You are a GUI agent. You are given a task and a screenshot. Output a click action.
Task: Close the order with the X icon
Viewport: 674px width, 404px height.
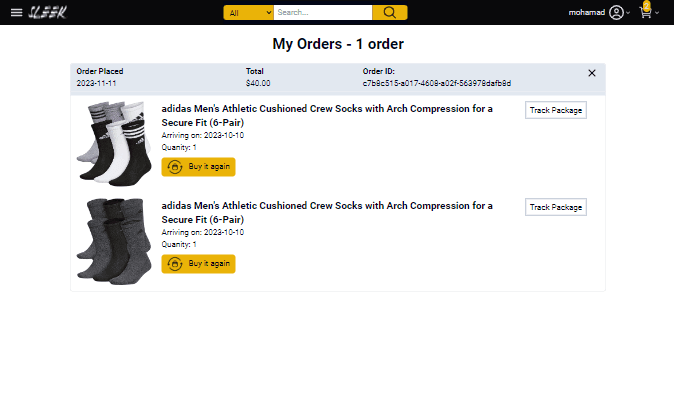591,73
